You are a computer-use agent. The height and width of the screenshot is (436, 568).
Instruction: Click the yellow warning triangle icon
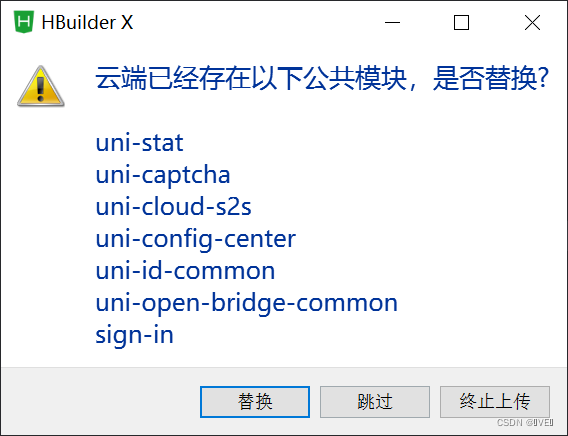[x=41, y=86]
